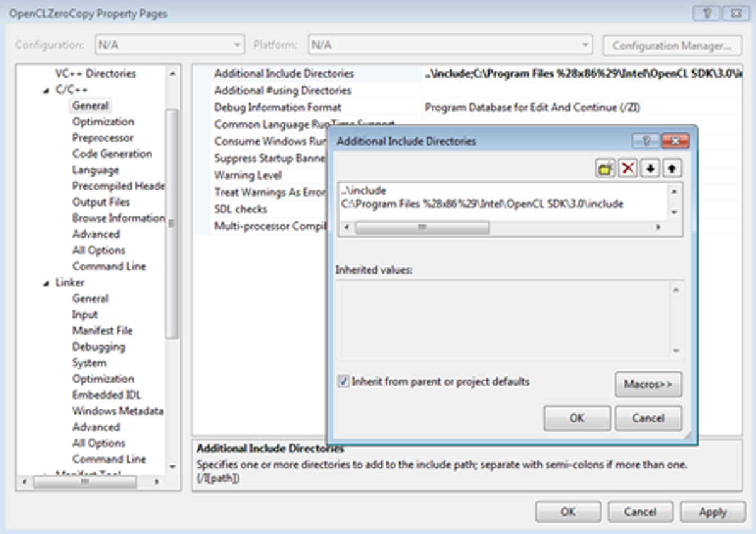756x534 pixels.
Task: Move the selected include path down
Action: (650, 168)
